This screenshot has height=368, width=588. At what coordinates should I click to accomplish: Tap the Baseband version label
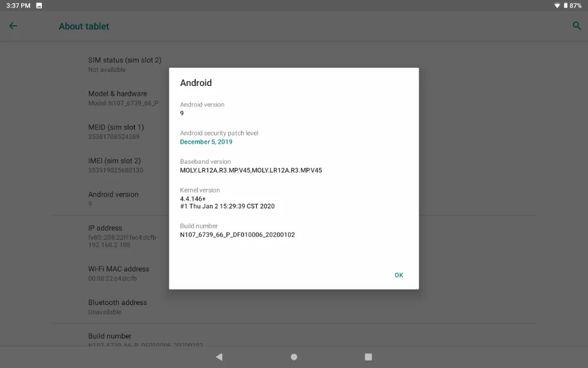coord(205,161)
